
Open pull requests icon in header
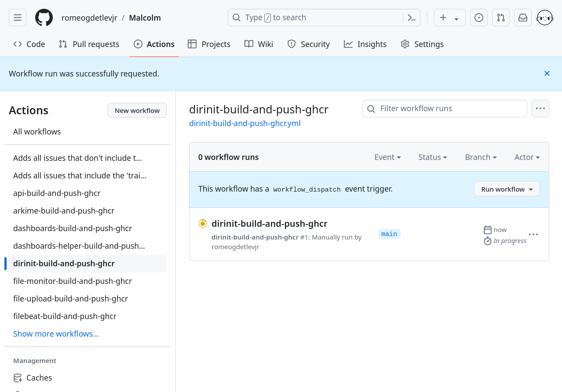(501, 18)
